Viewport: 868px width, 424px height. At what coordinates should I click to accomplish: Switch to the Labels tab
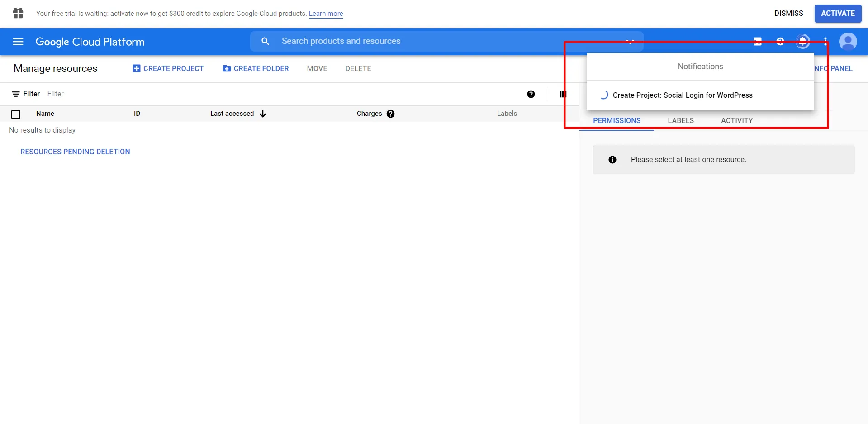click(x=681, y=120)
